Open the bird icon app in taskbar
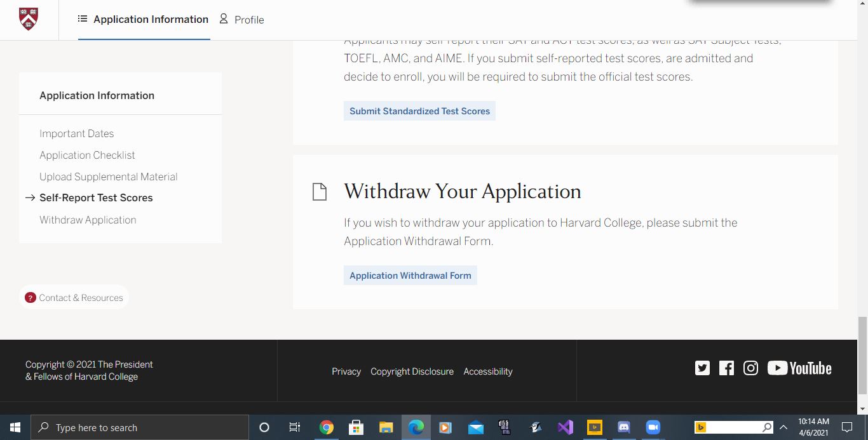Viewport: 868px width, 440px height. [x=536, y=427]
